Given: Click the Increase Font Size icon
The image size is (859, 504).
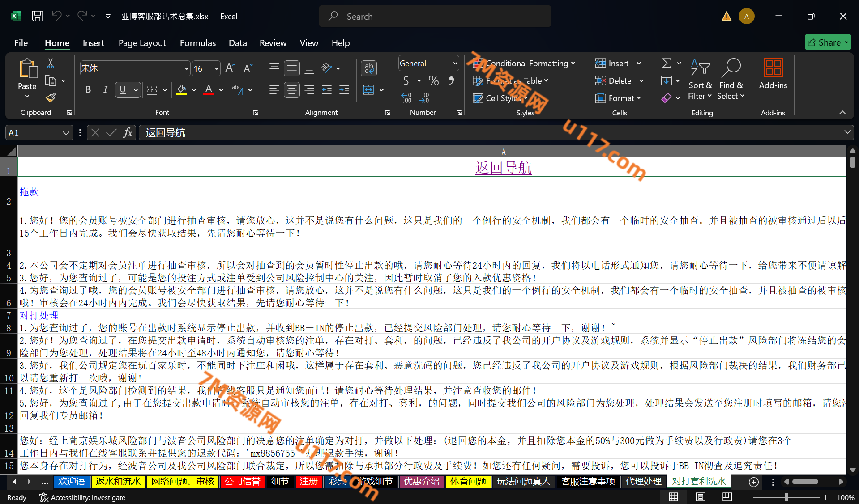Looking at the screenshot, I should pos(230,68).
